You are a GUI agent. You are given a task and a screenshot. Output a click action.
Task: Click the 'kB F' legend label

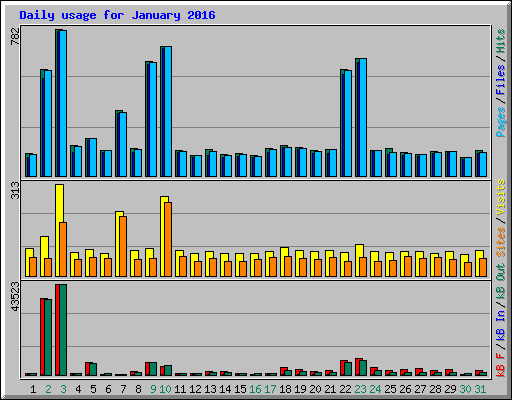500,365
